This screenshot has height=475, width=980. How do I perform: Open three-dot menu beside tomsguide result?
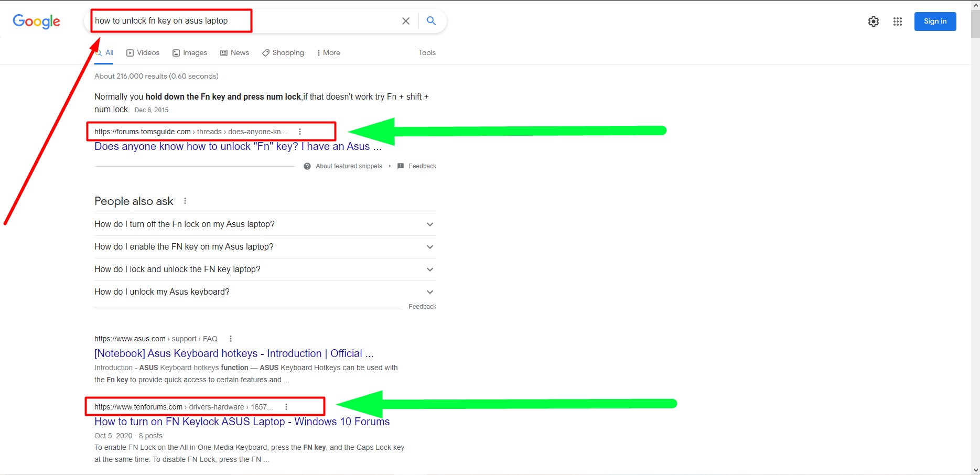tap(300, 132)
